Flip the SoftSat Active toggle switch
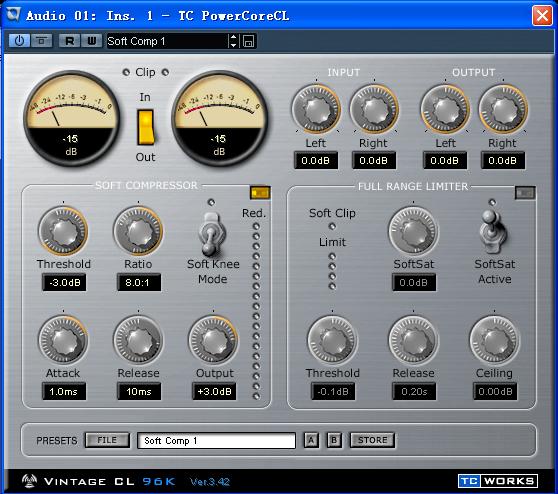Screen dimensions: 558x494 pyautogui.click(x=493, y=231)
